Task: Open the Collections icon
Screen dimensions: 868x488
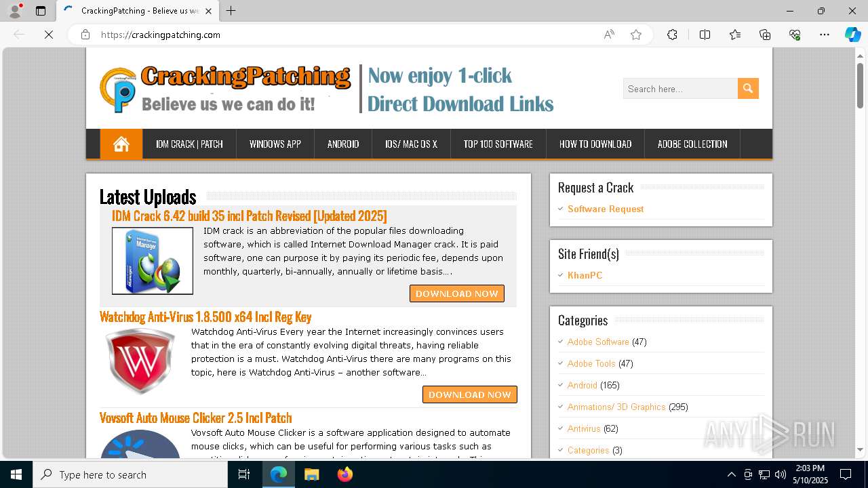Action: [x=765, y=35]
